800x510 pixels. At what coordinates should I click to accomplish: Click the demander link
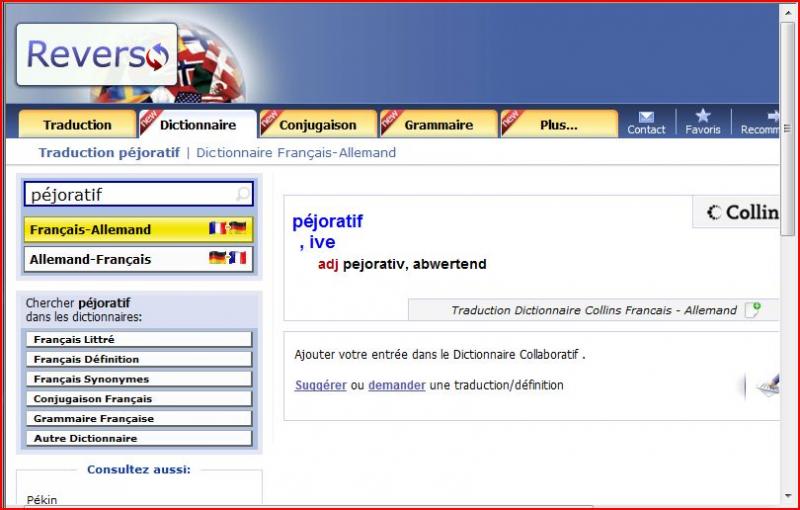[x=397, y=385]
